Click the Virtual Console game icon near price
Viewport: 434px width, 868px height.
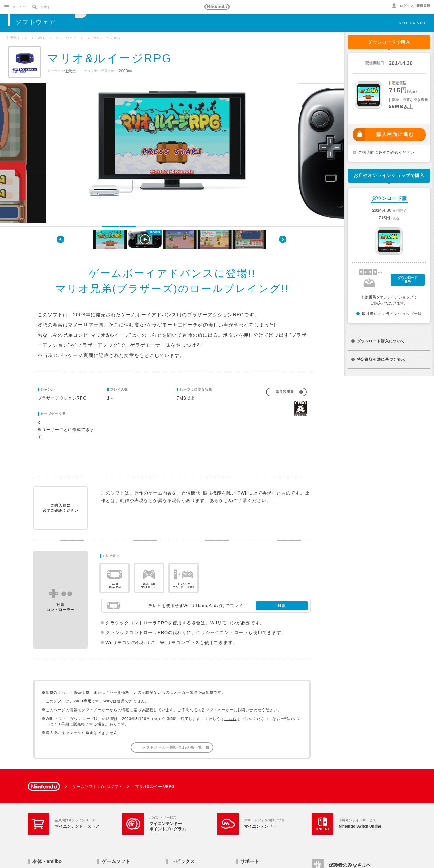[368, 95]
